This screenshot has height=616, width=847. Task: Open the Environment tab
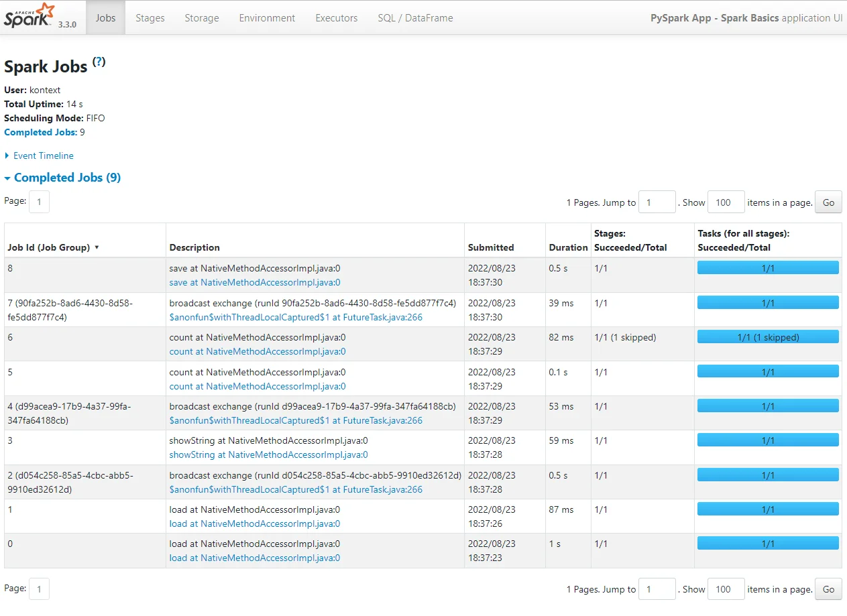click(x=267, y=18)
